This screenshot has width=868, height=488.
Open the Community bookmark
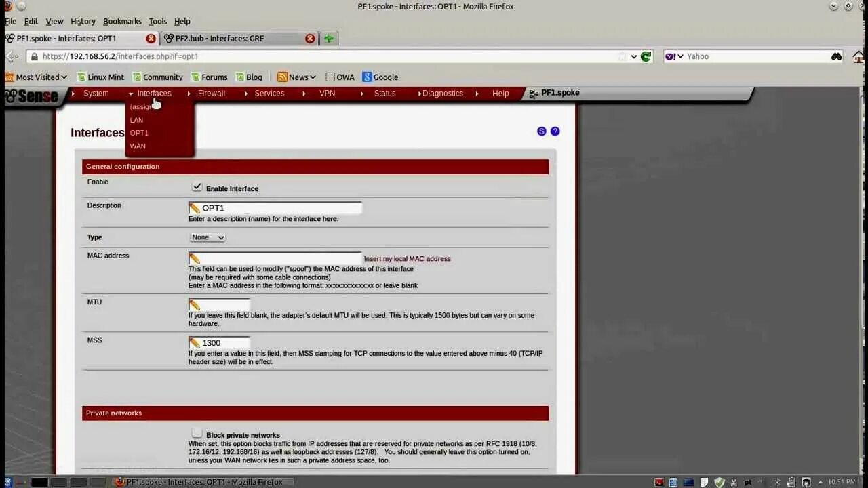(x=157, y=77)
